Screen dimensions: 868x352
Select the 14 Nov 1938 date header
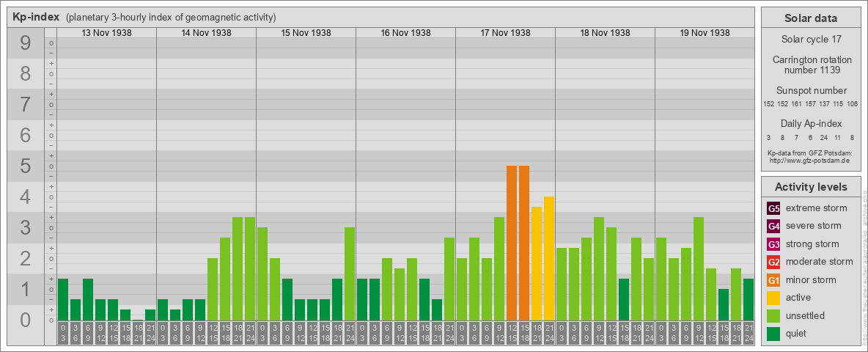coord(206,33)
